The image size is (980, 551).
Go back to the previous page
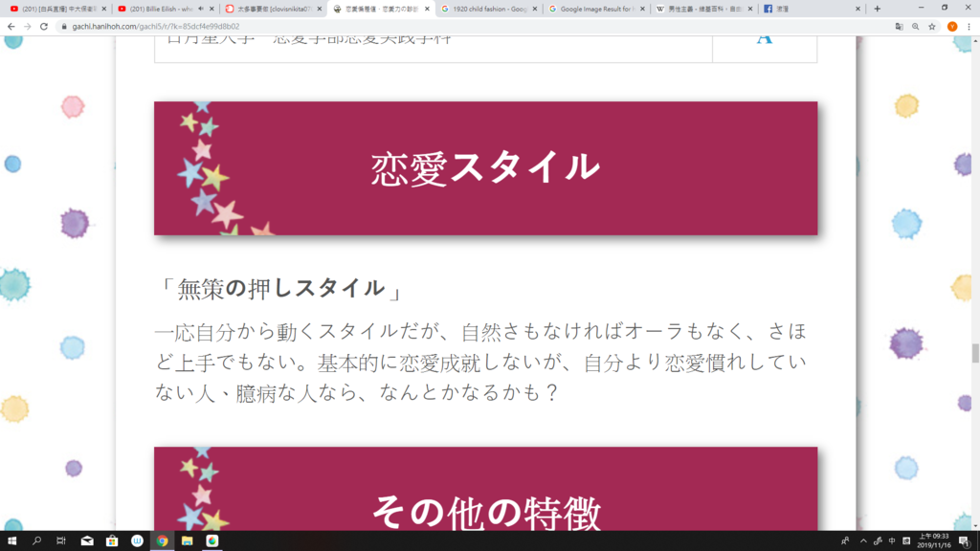[x=11, y=26]
